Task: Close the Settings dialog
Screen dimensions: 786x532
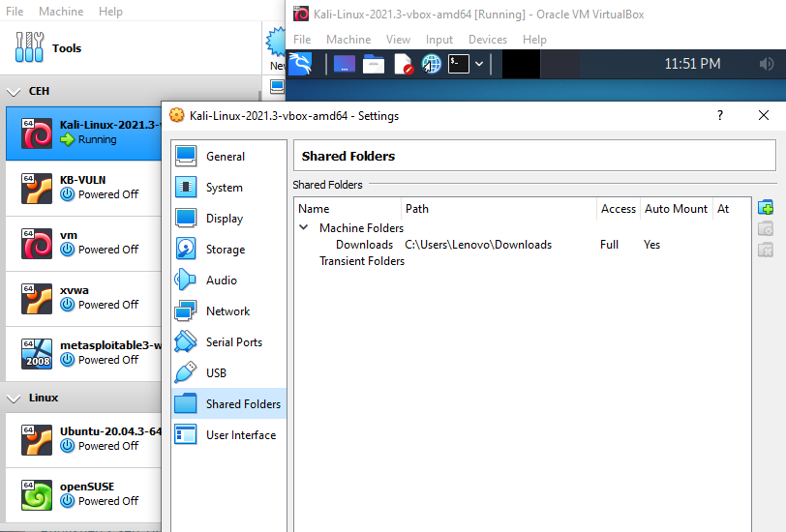Action: (764, 116)
